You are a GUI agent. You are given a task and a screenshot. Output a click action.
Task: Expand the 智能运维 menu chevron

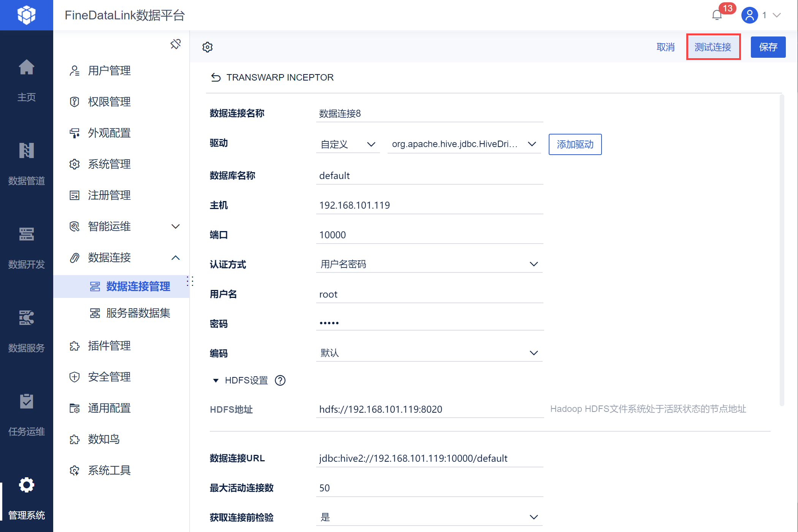point(176,226)
